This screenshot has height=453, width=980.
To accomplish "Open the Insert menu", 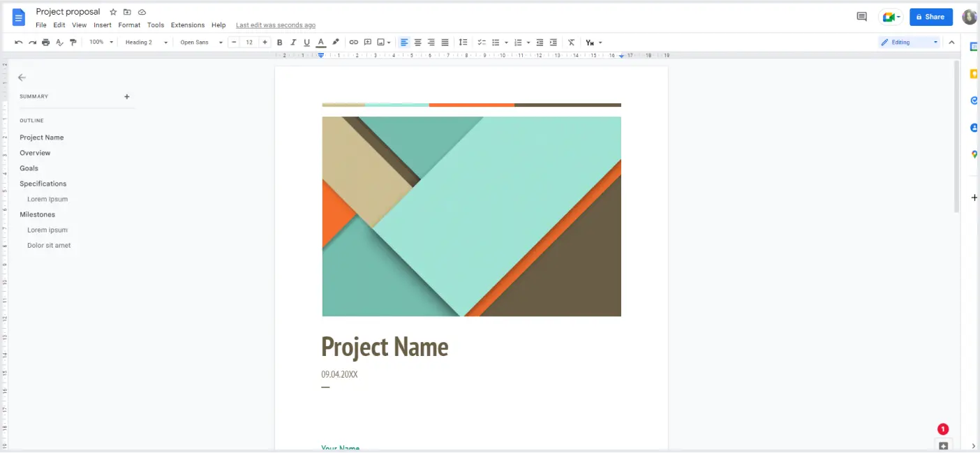I will (102, 24).
